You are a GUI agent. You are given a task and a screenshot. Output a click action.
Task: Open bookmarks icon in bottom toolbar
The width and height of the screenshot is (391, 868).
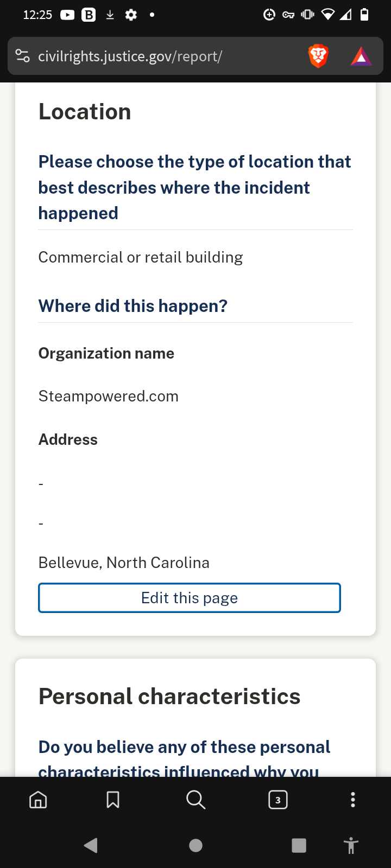point(113,800)
